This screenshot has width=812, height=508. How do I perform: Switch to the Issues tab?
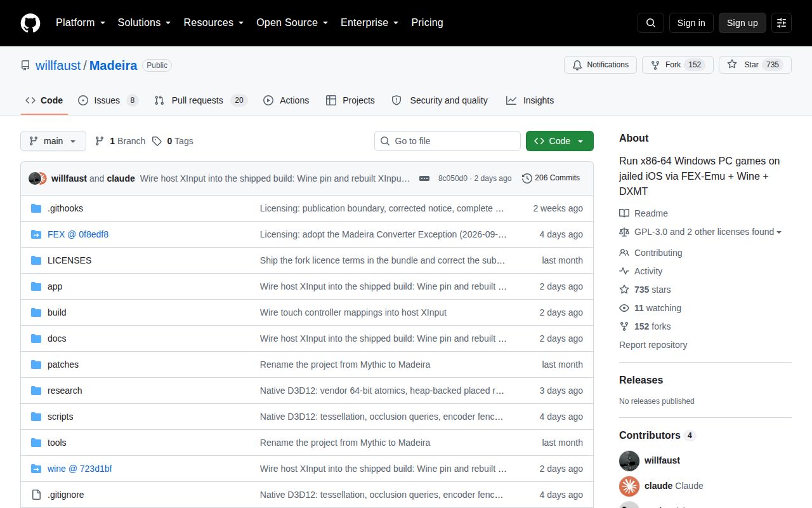point(108,100)
